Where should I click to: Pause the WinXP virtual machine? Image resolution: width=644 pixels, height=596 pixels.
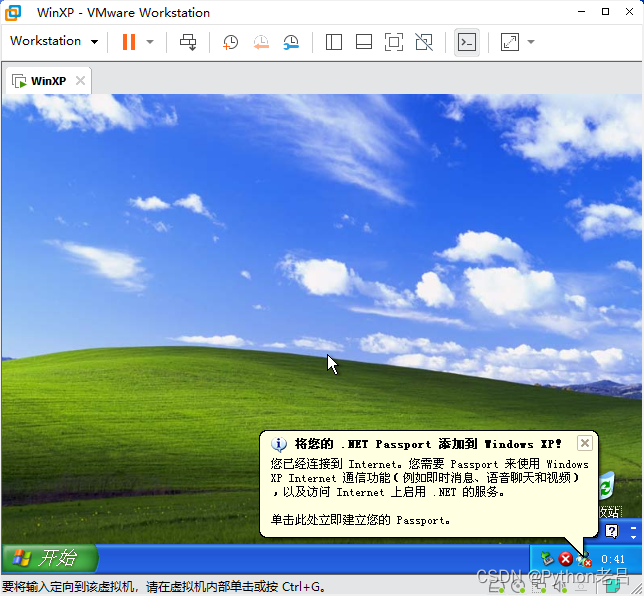coord(129,42)
